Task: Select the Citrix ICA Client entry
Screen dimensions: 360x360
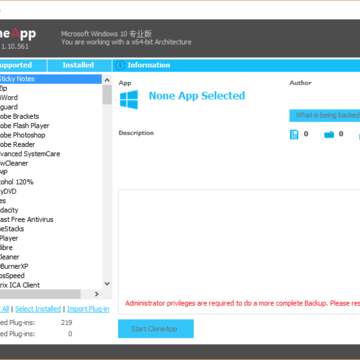Action: [51, 285]
